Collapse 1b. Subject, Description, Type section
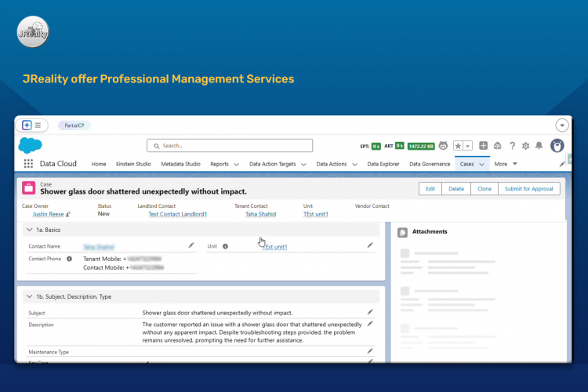This screenshot has height=392, width=588. 29,296
